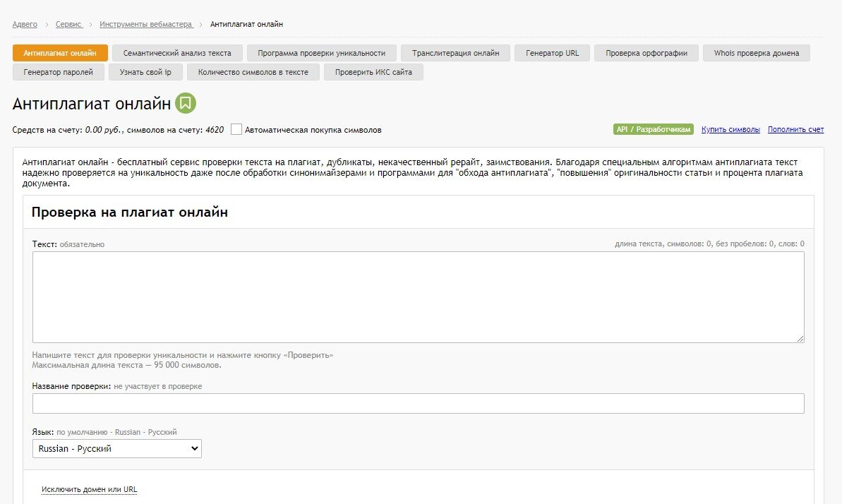842x504 pixels.
Task: Switch to Семантический анализ текста tab
Action: 177,53
